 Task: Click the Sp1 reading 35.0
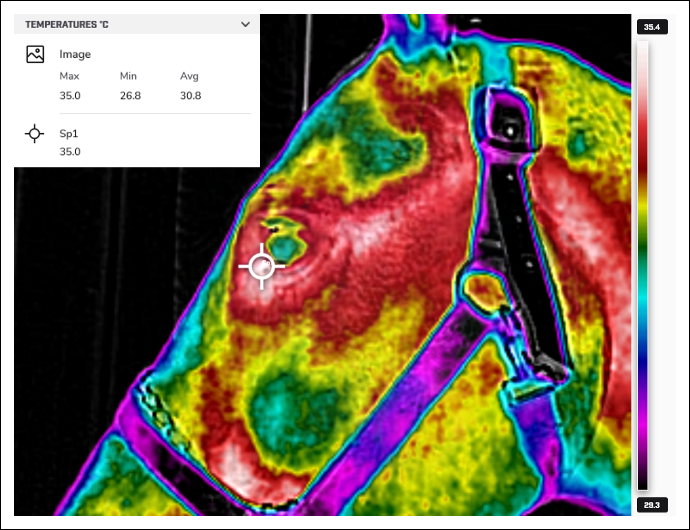pos(70,151)
